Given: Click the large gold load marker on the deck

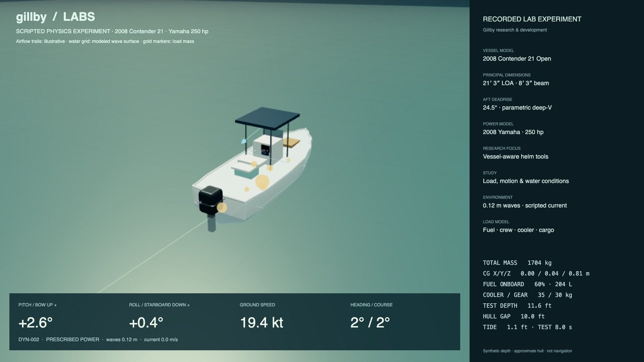Looking at the screenshot, I should point(262,182).
